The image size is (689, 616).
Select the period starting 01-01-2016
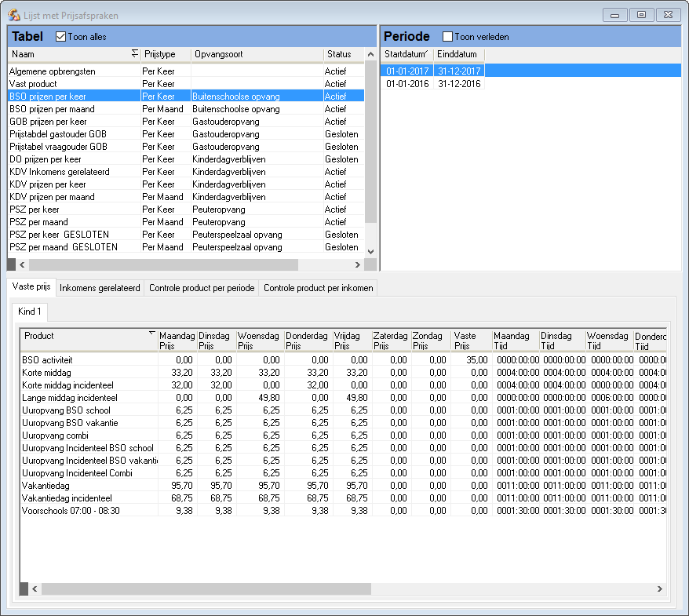point(407,84)
